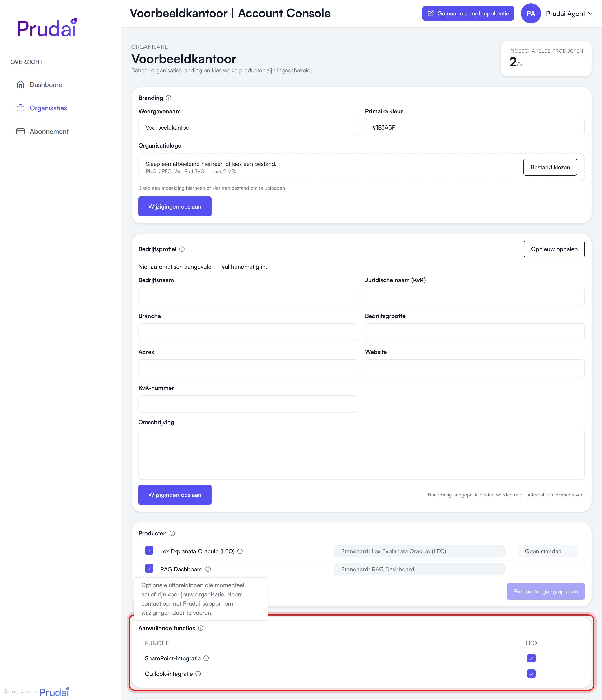Show info icon next to Aanvullende functies

pyautogui.click(x=200, y=628)
